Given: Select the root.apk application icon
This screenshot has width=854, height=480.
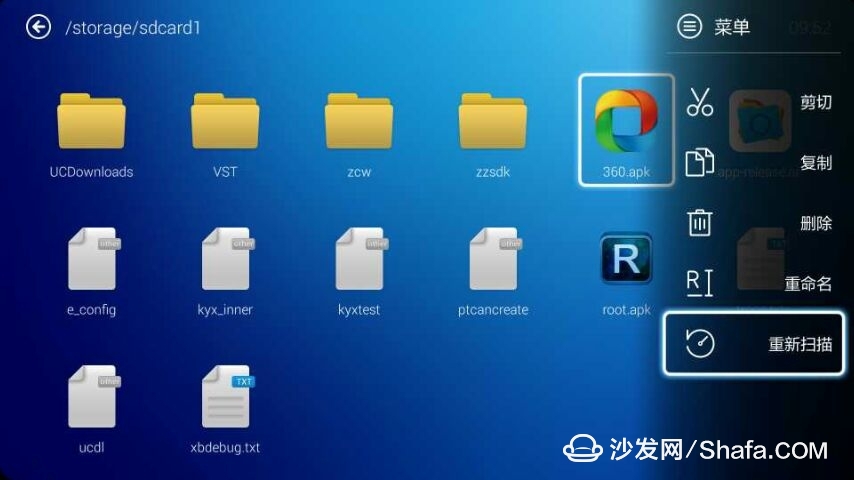Looking at the screenshot, I should (x=626, y=259).
